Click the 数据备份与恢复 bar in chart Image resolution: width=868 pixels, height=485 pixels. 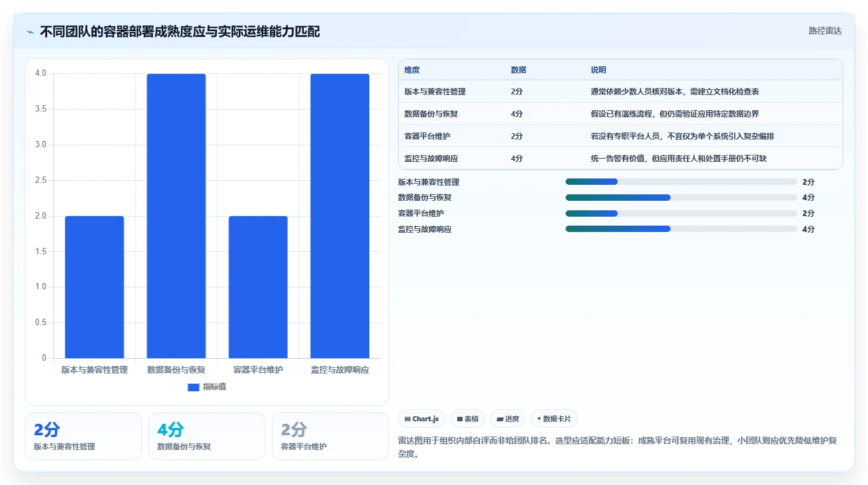click(176, 216)
